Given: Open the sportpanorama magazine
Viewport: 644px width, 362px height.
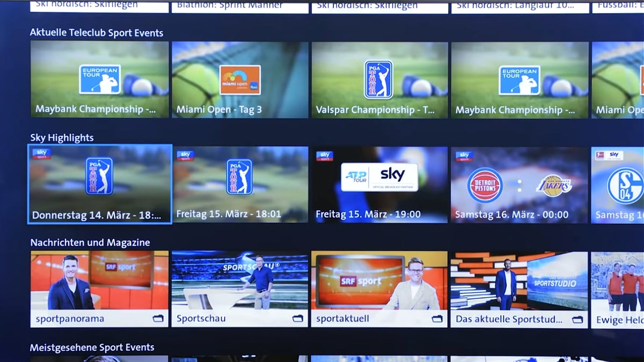Looking at the screenshot, I should click(x=99, y=289).
